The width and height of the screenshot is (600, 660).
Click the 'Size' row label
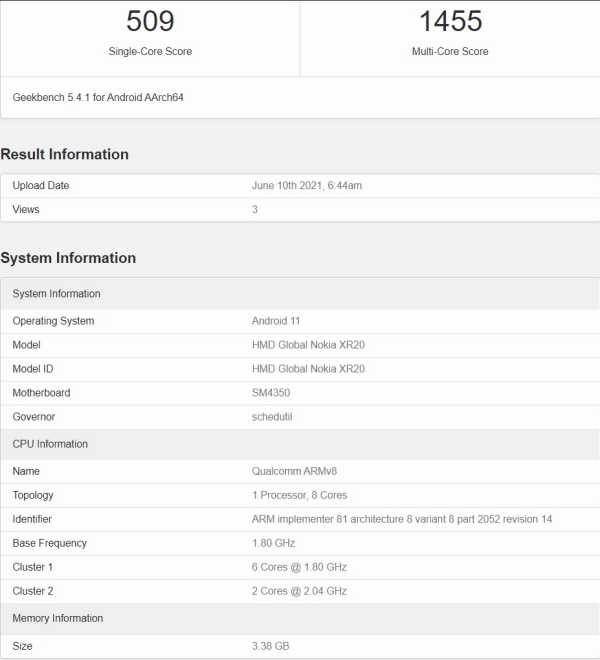pyautogui.click(x=22, y=646)
